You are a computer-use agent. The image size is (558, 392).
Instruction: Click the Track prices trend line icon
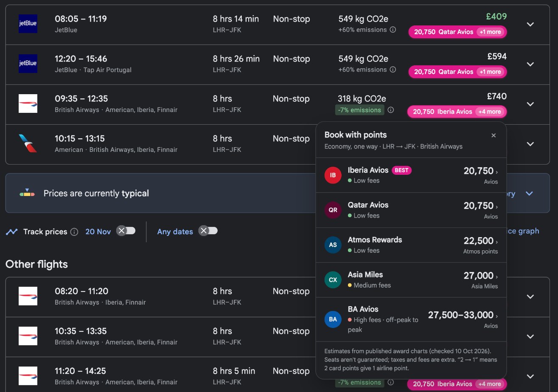12,232
